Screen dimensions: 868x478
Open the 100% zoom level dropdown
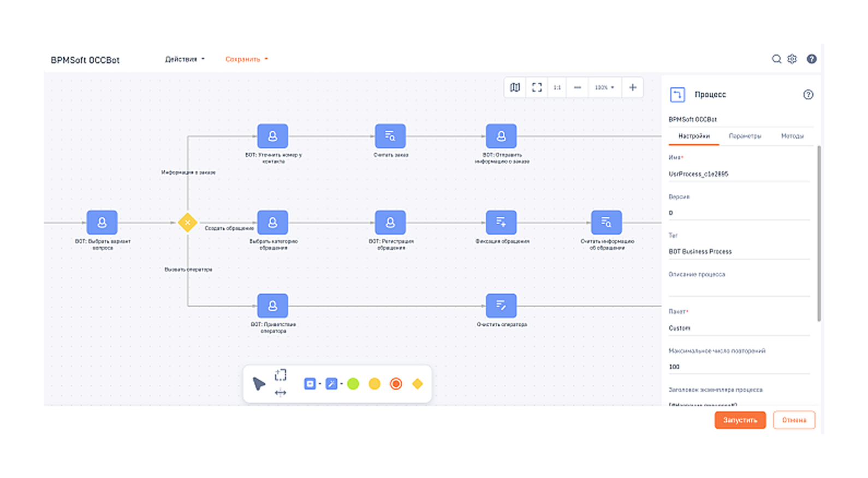coord(604,87)
